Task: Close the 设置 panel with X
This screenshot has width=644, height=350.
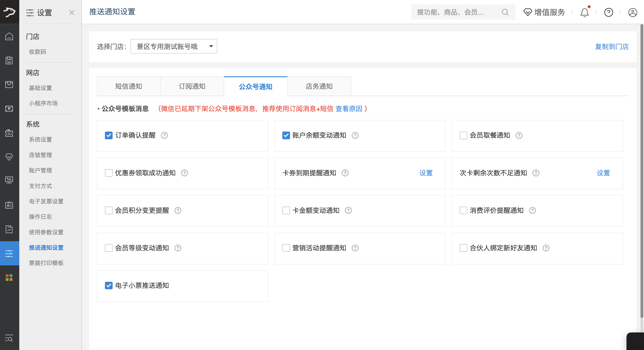Action: [x=72, y=12]
